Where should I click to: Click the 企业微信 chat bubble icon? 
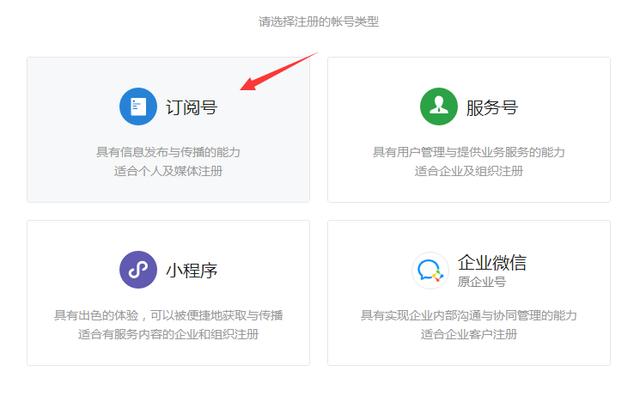(x=430, y=270)
